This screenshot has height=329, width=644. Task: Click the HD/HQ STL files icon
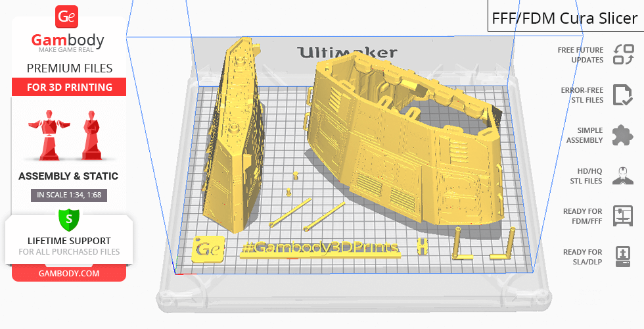pos(622,176)
